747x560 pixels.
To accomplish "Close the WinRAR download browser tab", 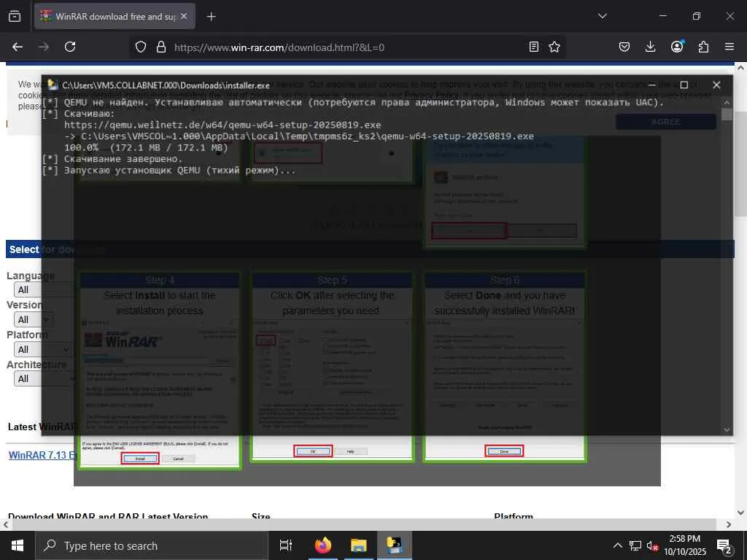I will (x=184, y=16).
